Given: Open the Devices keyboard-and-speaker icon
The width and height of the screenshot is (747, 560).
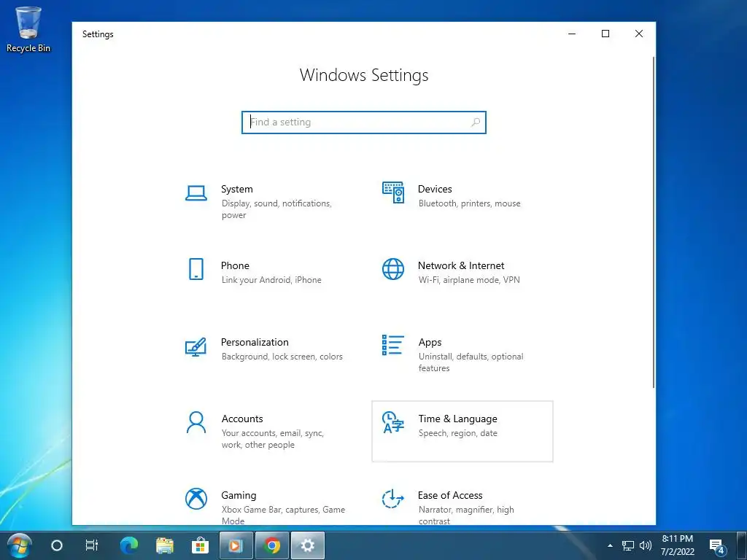Looking at the screenshot, I should [x=393, y=192].
